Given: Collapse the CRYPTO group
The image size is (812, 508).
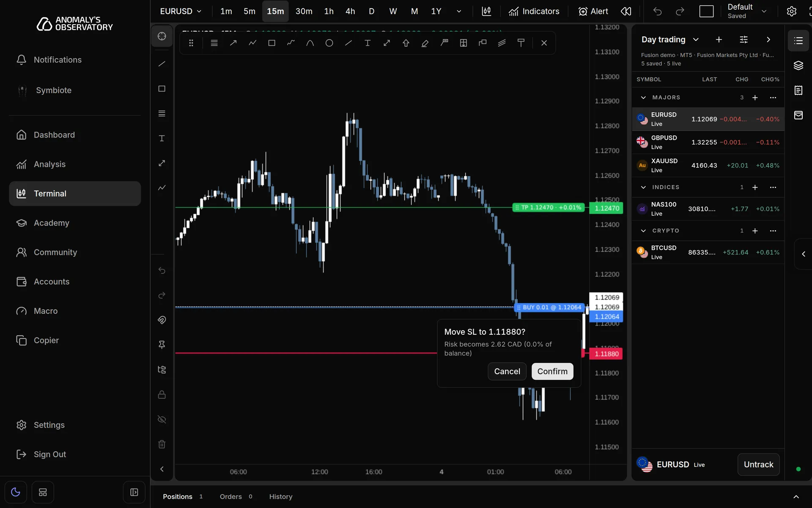Looking at the screenshot, I should click(643, 231).
